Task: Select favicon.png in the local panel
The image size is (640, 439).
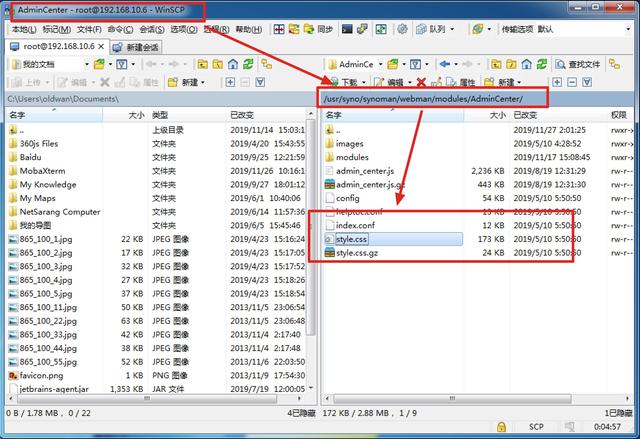Action: click(41, 375)
